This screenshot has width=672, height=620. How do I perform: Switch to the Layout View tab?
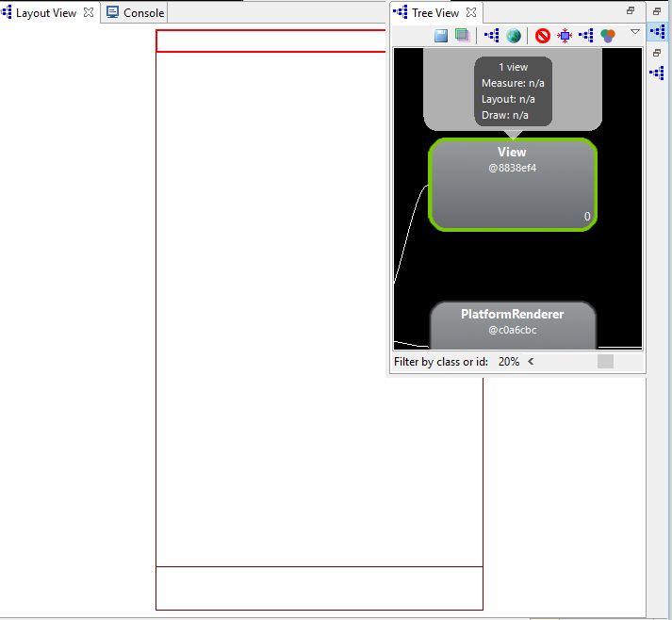[45, 13]
